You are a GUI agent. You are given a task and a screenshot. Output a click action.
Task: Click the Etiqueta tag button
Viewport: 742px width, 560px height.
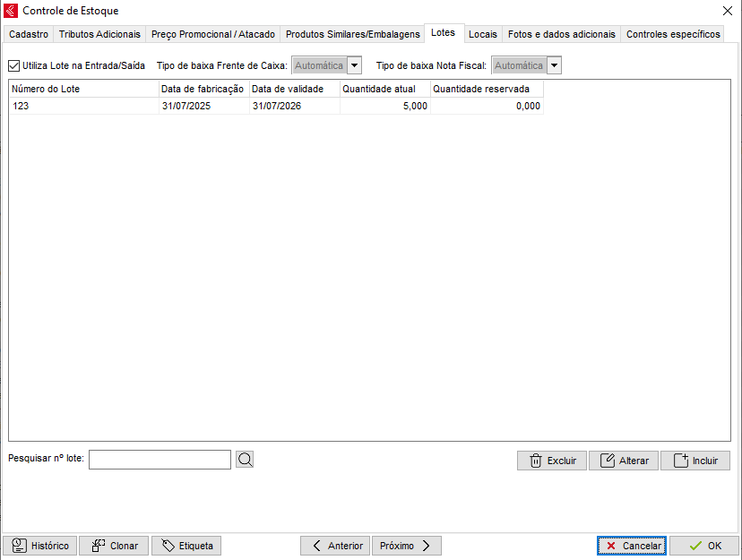pos(186,546)
